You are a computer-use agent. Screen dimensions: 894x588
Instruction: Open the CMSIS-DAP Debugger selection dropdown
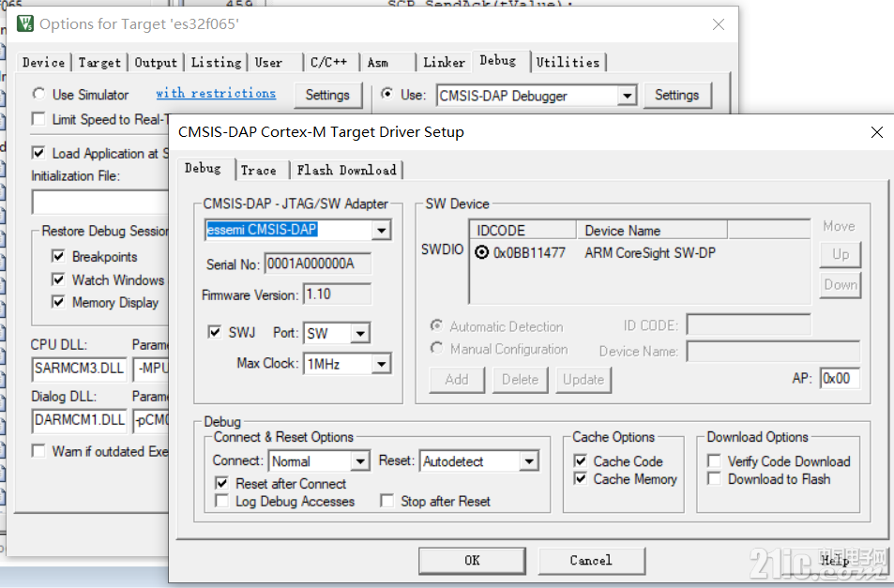[628, 96]
